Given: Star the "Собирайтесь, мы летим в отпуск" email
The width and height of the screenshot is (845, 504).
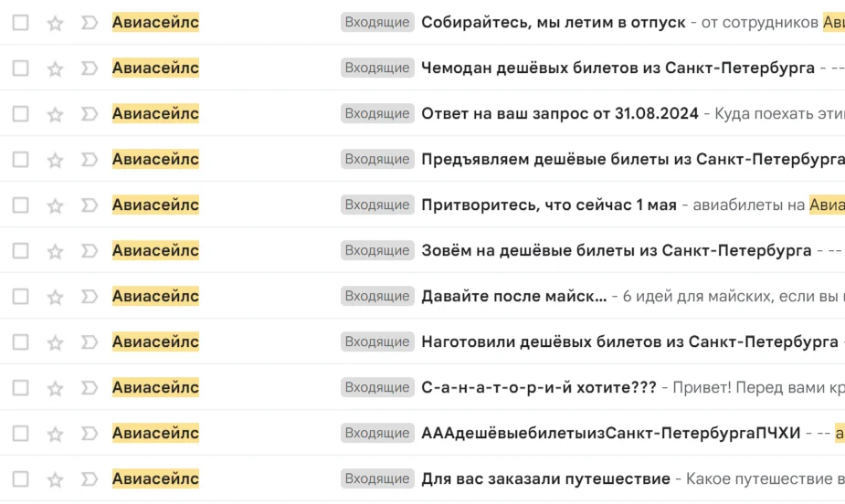Looking at the screenshot, I should click(55, 23).
